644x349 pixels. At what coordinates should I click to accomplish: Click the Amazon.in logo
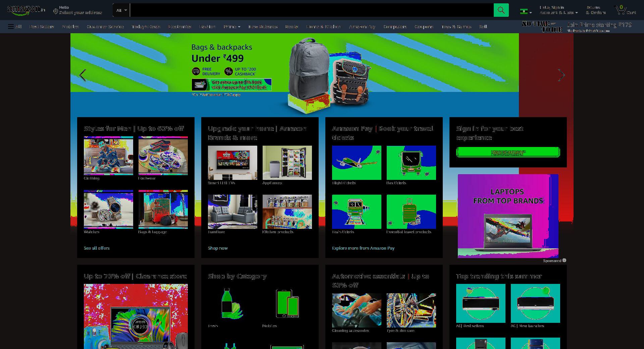click(x=26, y=10)
